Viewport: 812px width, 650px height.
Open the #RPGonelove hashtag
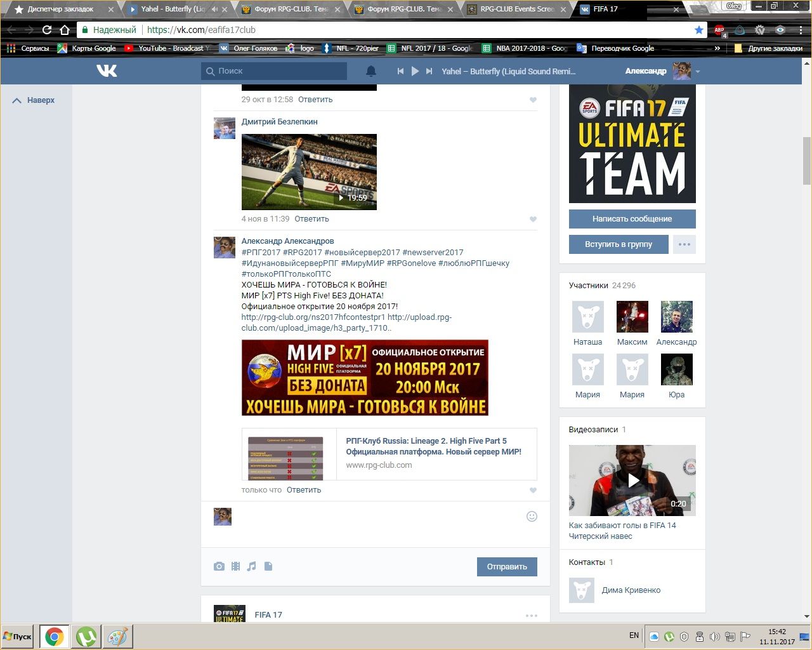[x=411, y=263]
